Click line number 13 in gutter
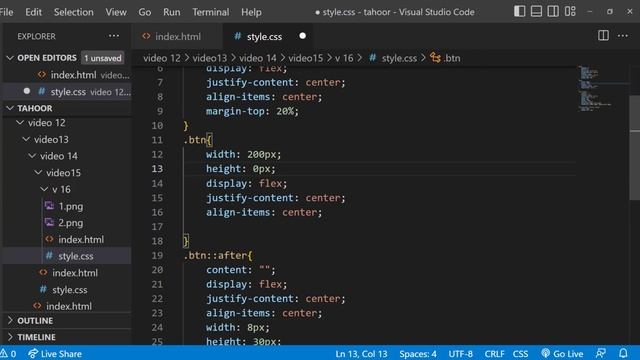Viewport: 640px width, 360px height. (x=157, y=169)
